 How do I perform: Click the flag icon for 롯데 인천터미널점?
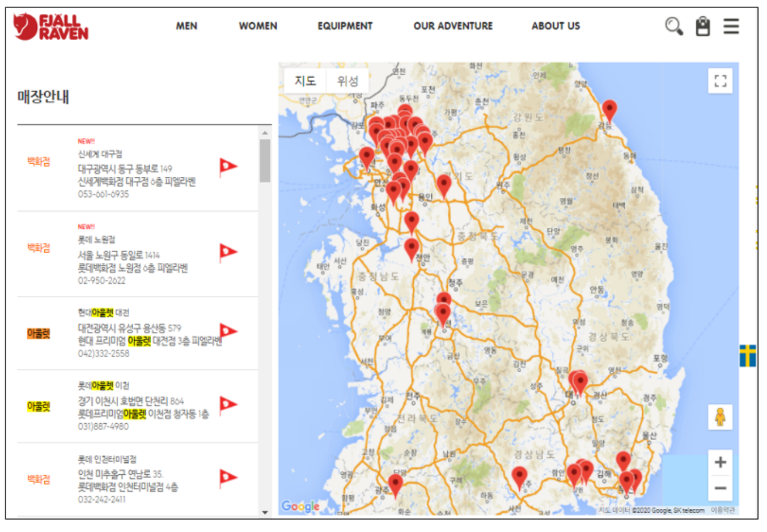tap(228, 478)
